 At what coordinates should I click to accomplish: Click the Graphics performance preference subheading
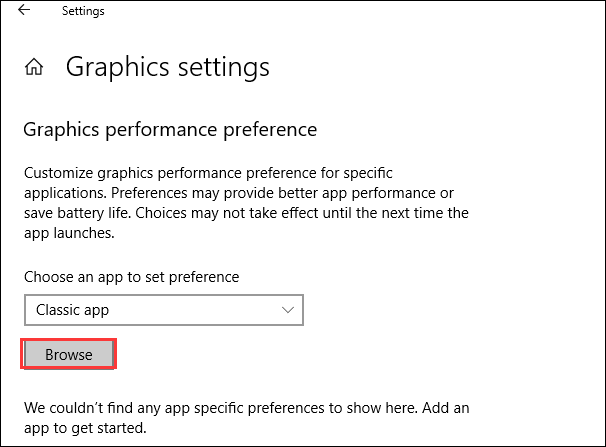(x=169, y=129)
